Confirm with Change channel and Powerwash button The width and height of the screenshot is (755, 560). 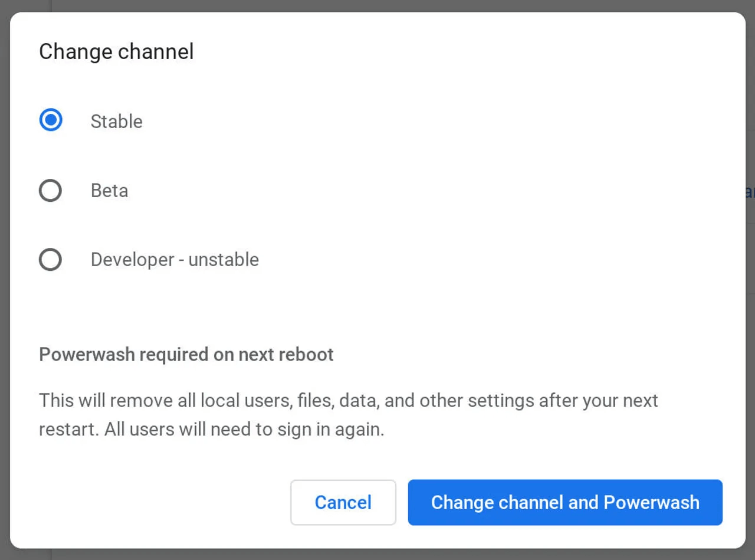tap(564, 502)
